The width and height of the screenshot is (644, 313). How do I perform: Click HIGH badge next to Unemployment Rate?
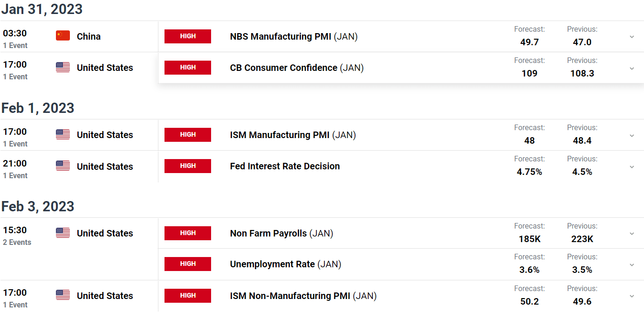tap(188, 264)
